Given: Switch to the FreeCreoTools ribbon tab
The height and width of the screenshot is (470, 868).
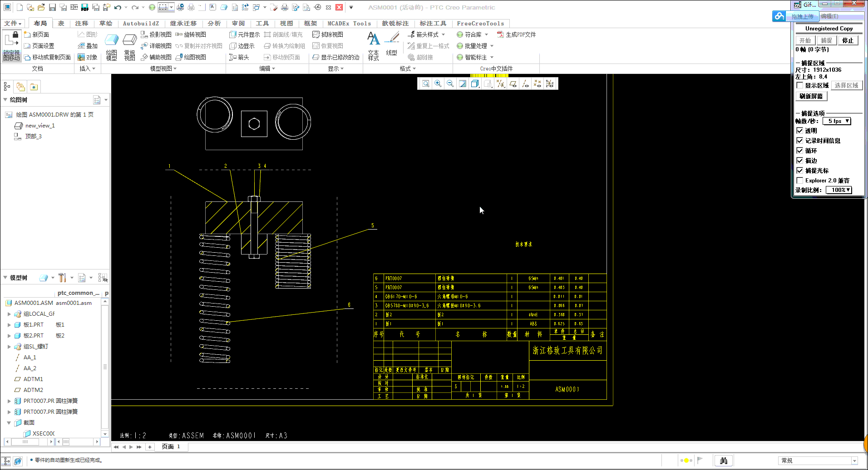Looking at the screenshot, I should [481, 23].
